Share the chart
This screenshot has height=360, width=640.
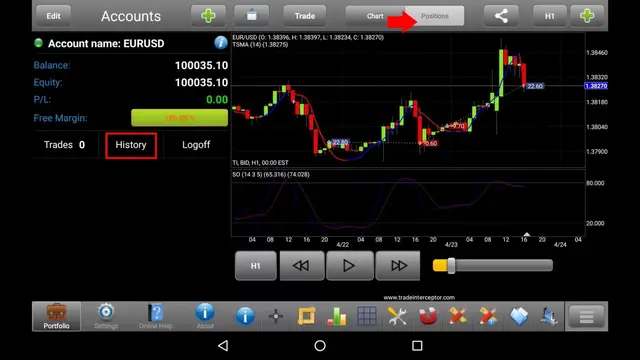point(501,16)
